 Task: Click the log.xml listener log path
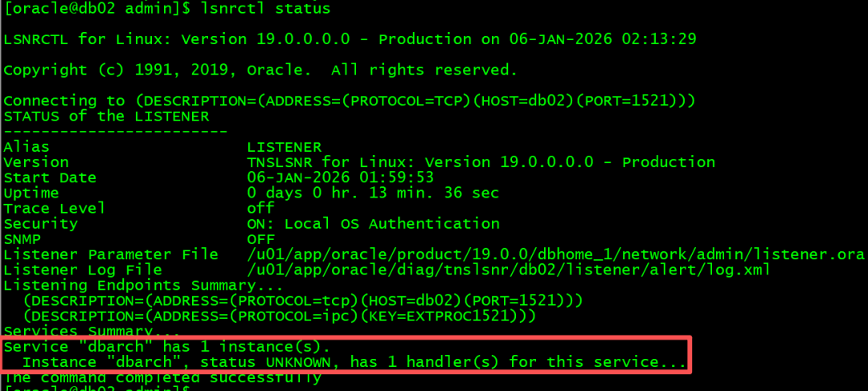tap(508, 270)
